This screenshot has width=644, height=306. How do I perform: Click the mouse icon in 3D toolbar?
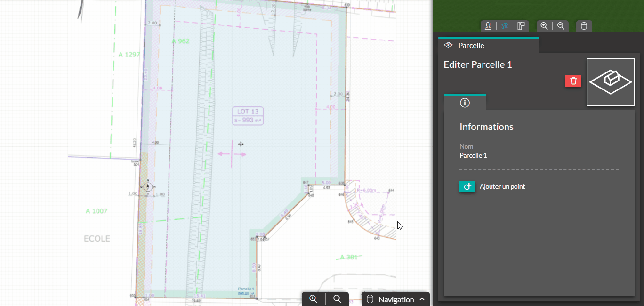(584, 26)
